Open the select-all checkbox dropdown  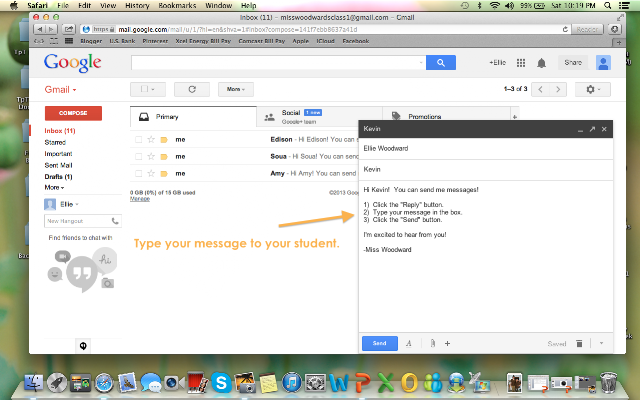[x=148, y=89]
